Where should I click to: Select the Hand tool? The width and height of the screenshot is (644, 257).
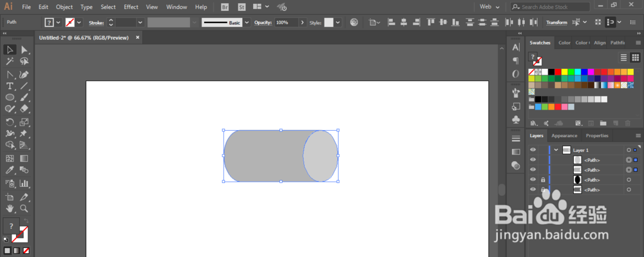click(10, 208)
